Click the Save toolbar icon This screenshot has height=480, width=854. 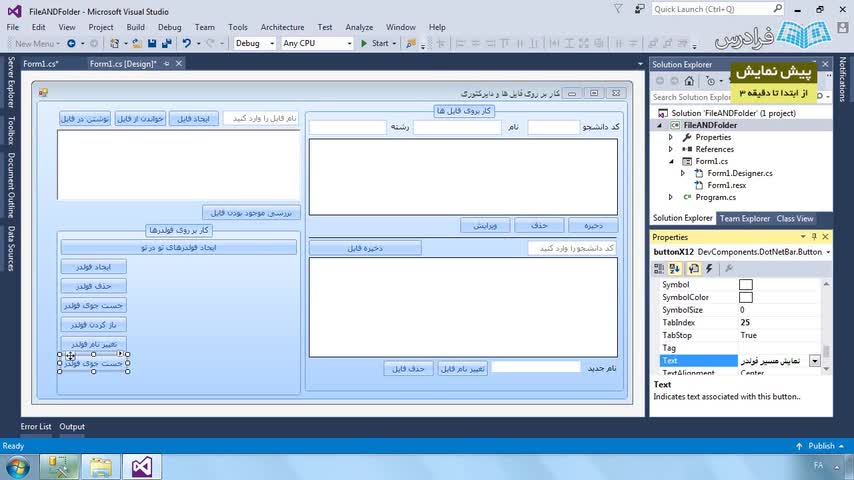tap(152, 43)
